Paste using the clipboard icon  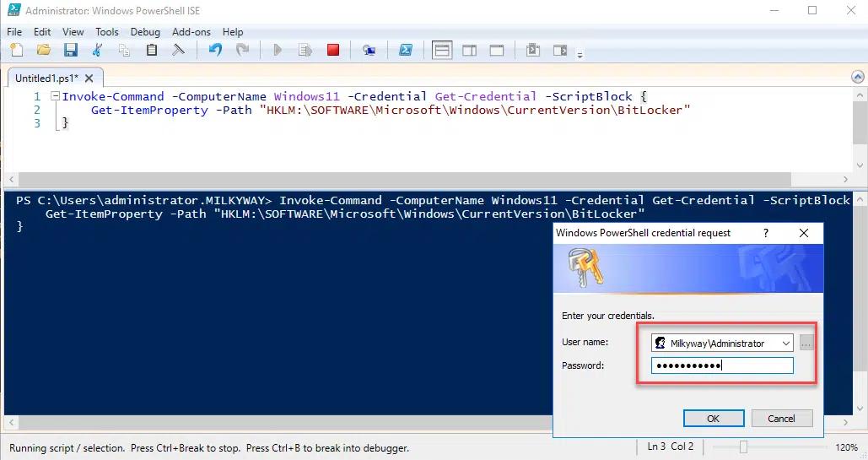151,50
